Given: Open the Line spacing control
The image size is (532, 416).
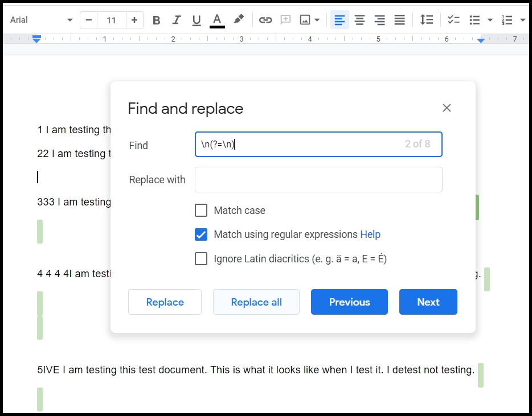Looking at the screenshot, I should click(x=426, y=19).
